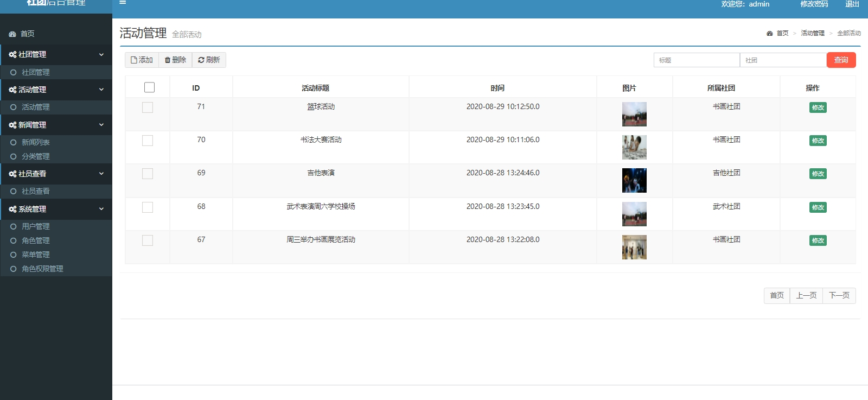Click the gears icon beside 系统管理 group

(x=12, y=209)
